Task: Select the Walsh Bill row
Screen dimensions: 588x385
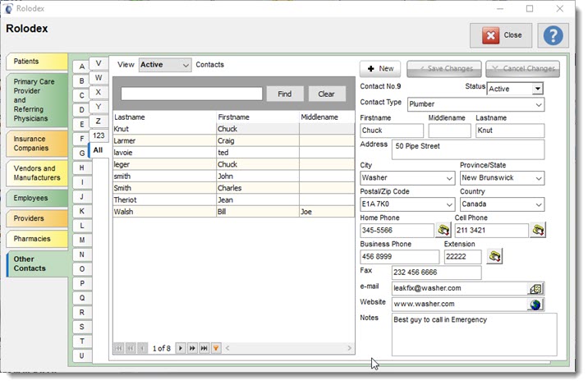Action: (233, 212)
